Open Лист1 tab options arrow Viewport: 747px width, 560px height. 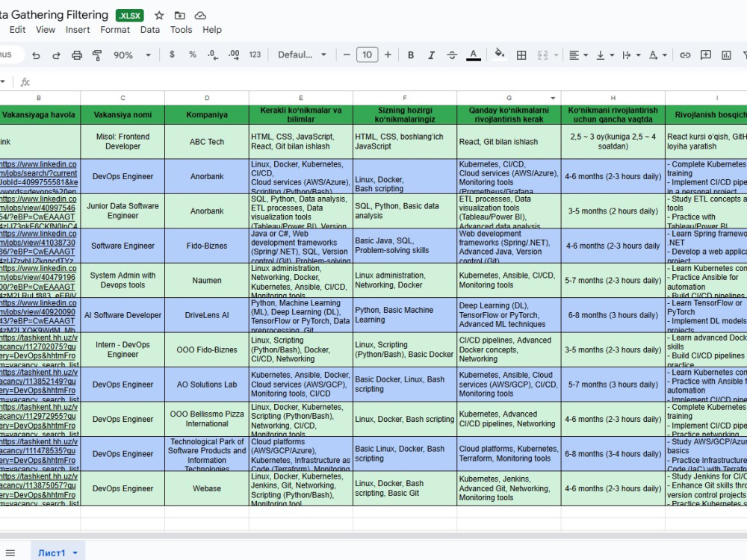pyautogui.click(x=75, y=553)
